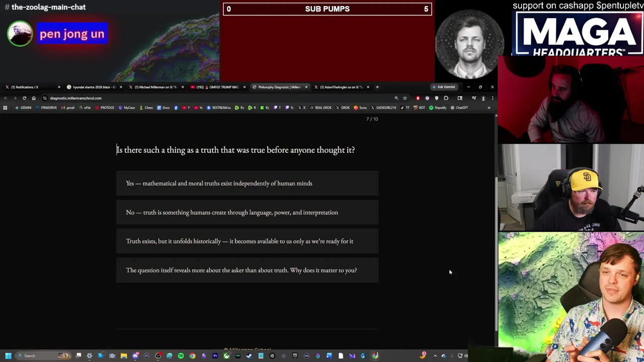Open the SADIEGIRL216 bookmark
Screen dimensions: 644x362
click(x=383, y=108)
